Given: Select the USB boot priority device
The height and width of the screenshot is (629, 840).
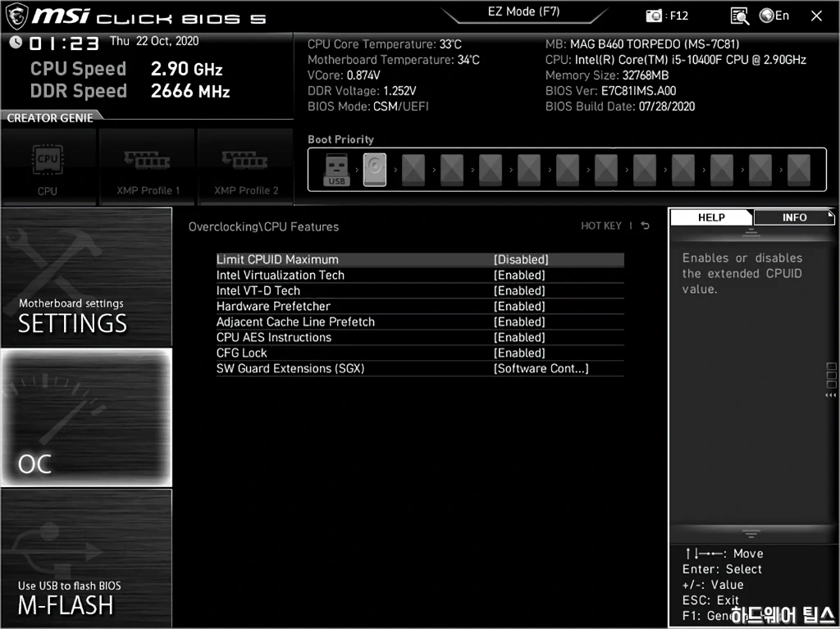Looking at the screenshot, I should [x=336, y=170].
